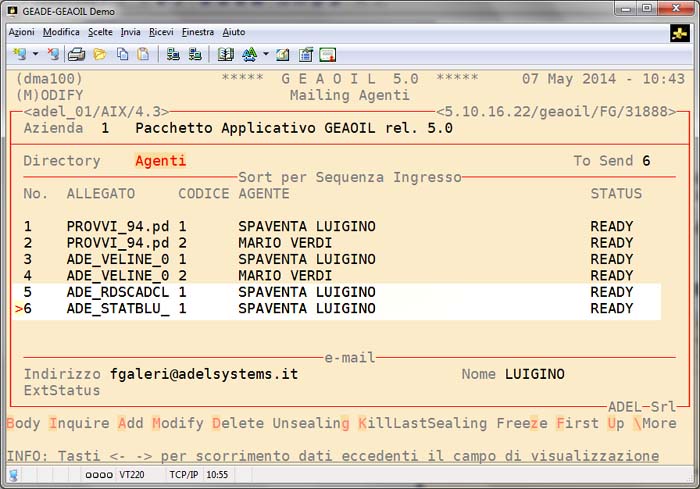Click the new connection toolbar icon
The image size is (700, 489).
pyautogui.click(x=19, y=54)
